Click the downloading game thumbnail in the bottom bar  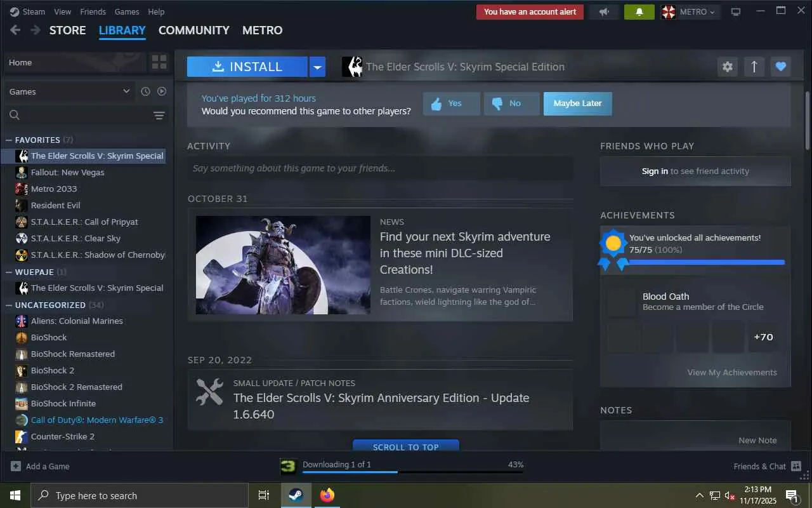tap(289, 467)
